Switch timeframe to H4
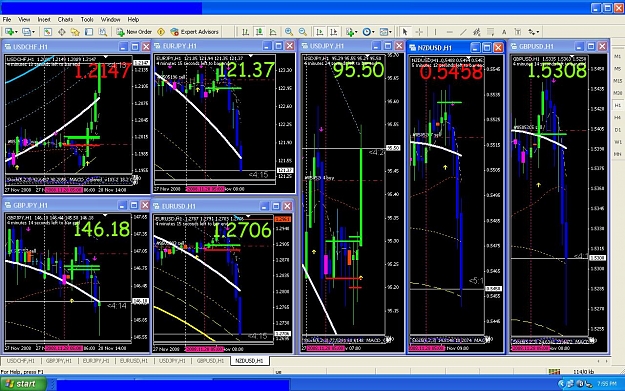 617,117
